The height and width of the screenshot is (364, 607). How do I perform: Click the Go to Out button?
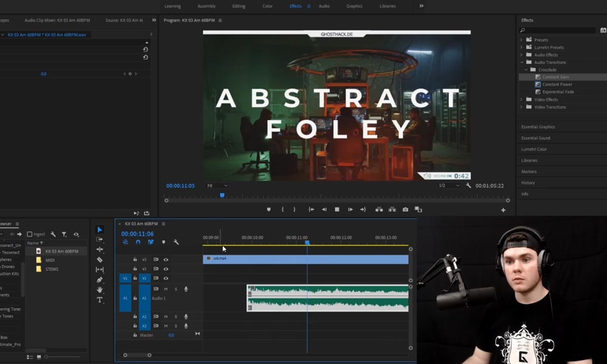coord(363,209)
